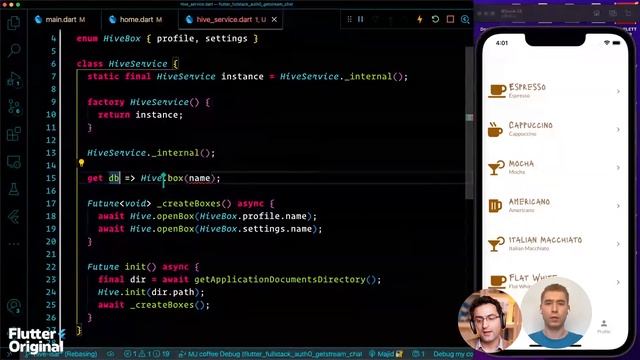Screen dimensions: 640x360
Task: Pause the debug session
Action: (360, 19)
